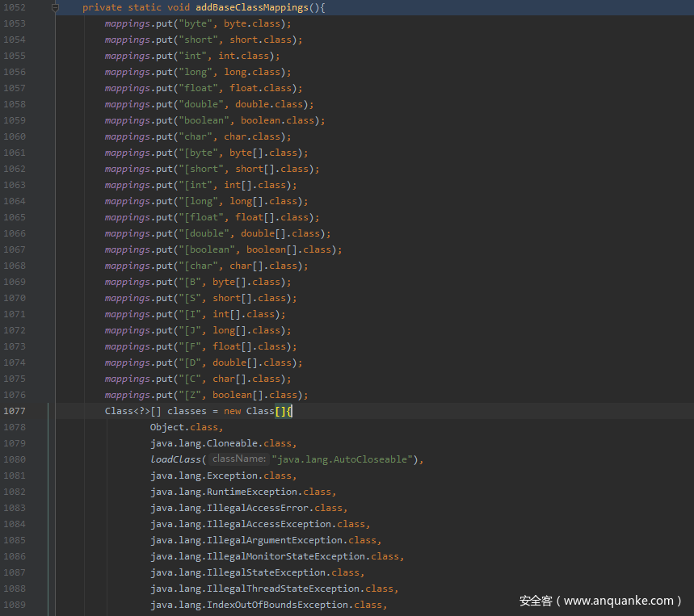The width and height of the screenshot is (694, 616).
Task: Place cursor on Object.class line
Action: coord(185,427)
